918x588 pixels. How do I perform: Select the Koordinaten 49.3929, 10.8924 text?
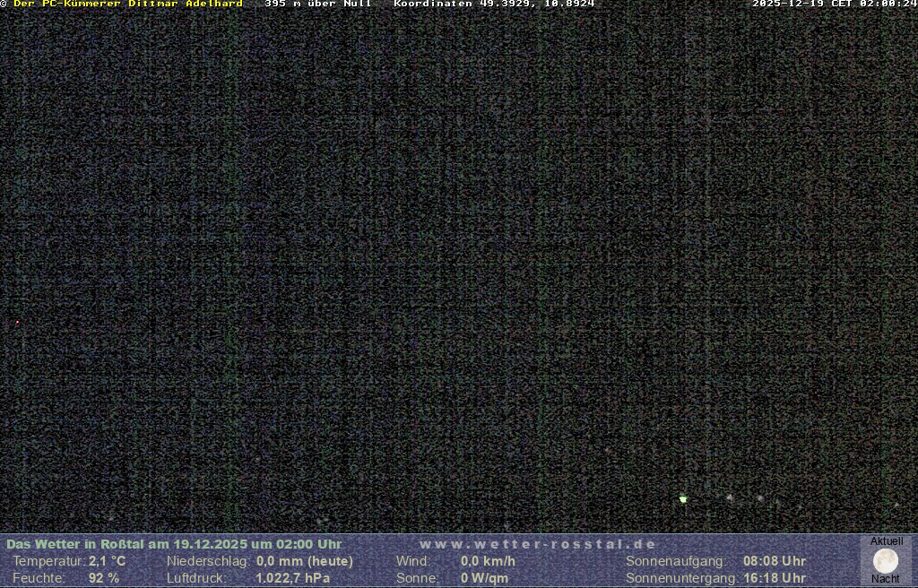point(494,4)
